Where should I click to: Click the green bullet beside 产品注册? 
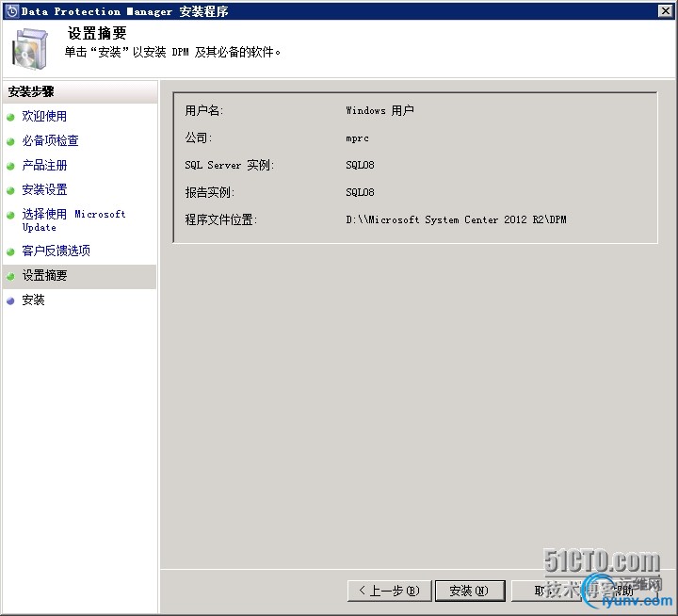click(10, 166)
